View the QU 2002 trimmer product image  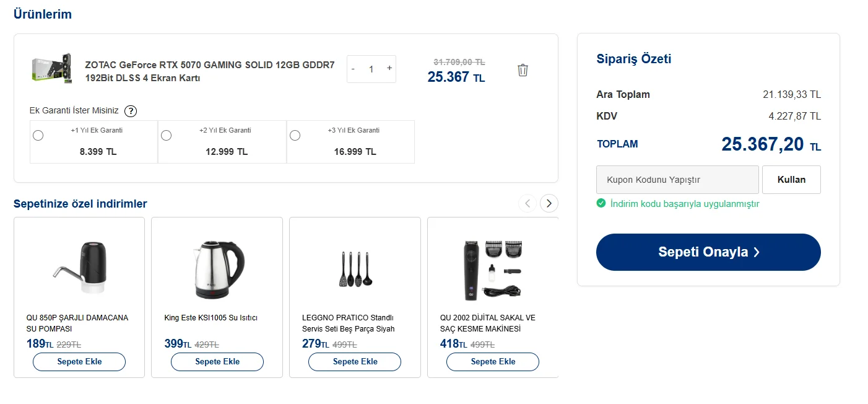(x=493, y=269)
